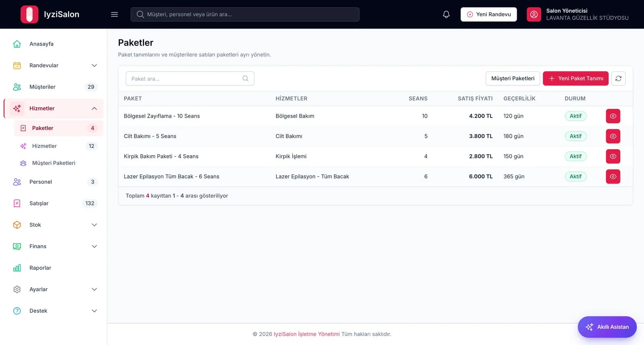Viewport: 644px width, 345px height.
Task: Click the Personel staff icon
Action: [x=17, y=182]
